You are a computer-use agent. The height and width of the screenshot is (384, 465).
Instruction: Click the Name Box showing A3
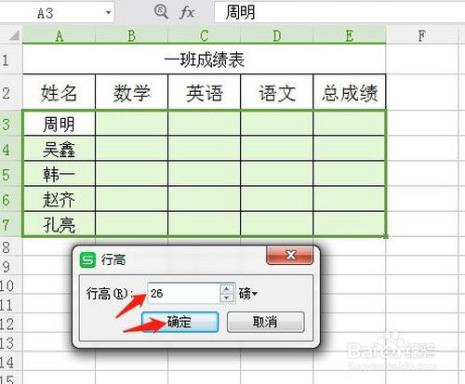(57, 13)
